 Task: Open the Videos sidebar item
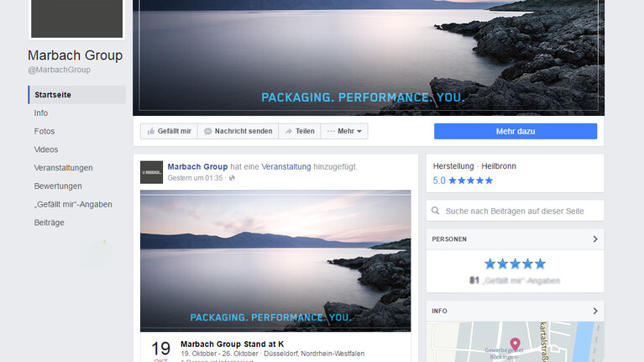(x=46, y=150)
